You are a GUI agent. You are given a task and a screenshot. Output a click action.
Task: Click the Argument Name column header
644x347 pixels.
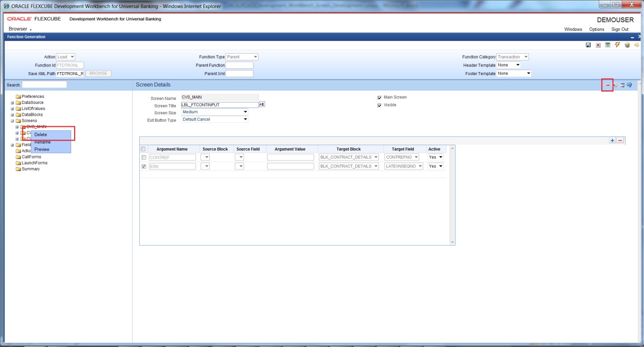[x=172, y=149]
